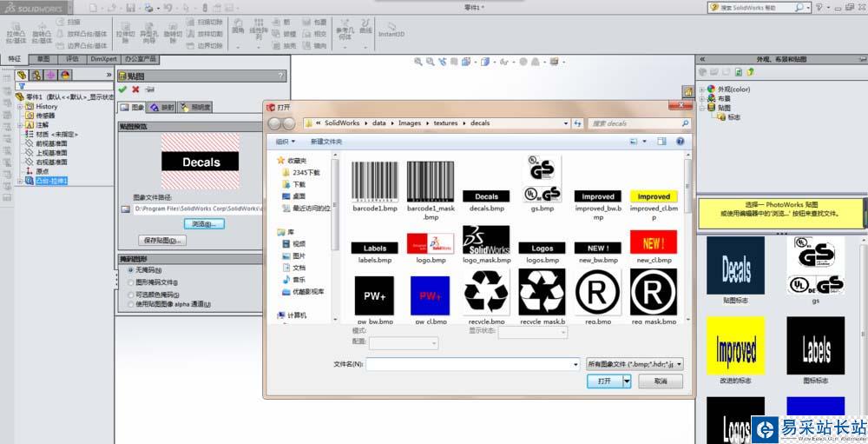
Task: Click preview pane icon in 打开 dialog
Action: coord(661,142)
